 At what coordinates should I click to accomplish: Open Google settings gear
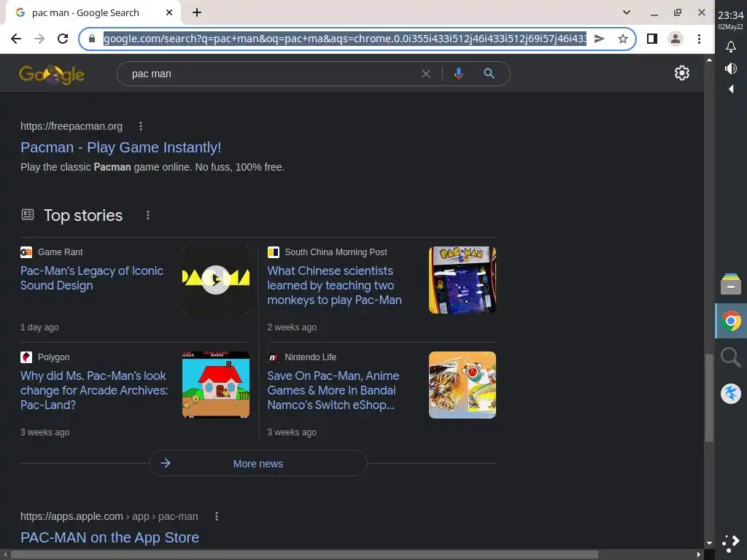coord(682,73)
